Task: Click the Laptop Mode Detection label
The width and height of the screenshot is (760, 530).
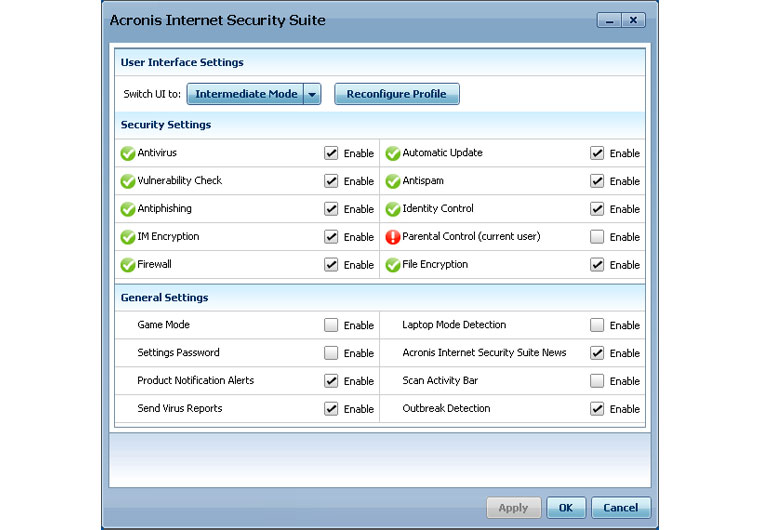Action: click(454, 324)
